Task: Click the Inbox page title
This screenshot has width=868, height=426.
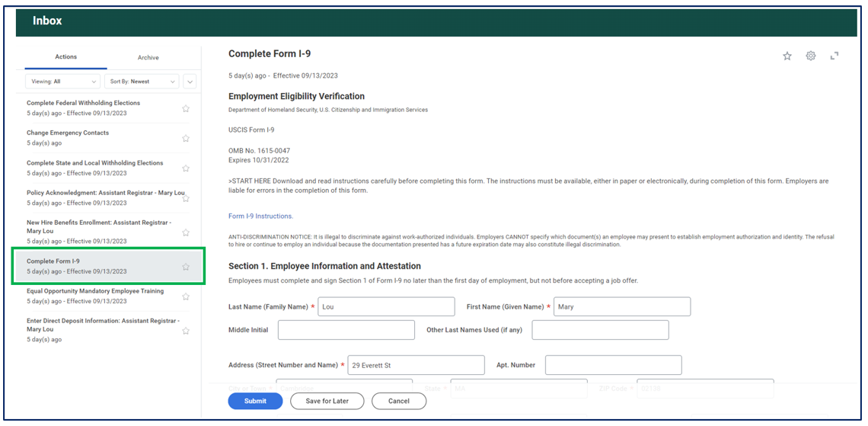Action: pyautogui.click(x=47, y=21)
